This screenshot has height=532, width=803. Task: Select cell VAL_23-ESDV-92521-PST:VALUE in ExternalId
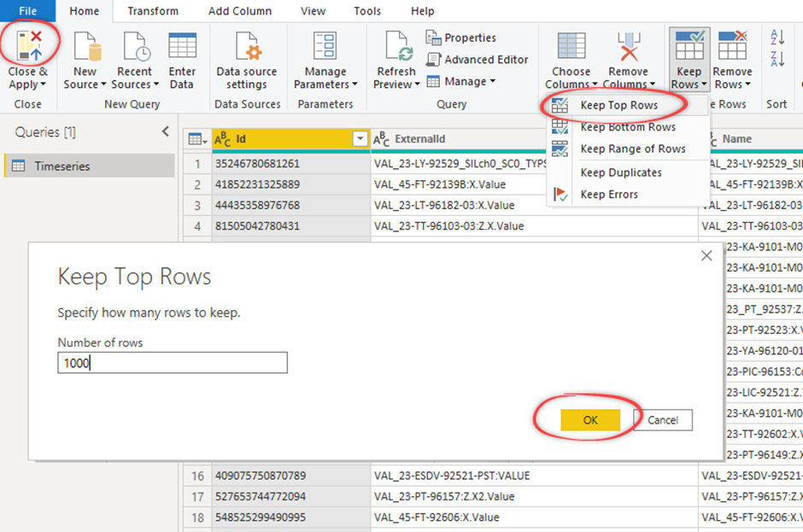click(534, 476)
